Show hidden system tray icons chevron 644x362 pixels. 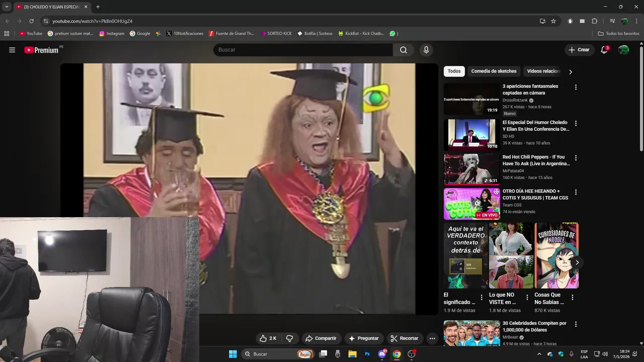[539, 354]
